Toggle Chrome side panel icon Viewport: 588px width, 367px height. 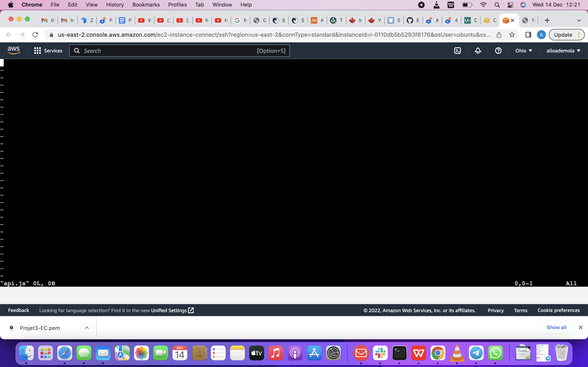tap(528, 35)
